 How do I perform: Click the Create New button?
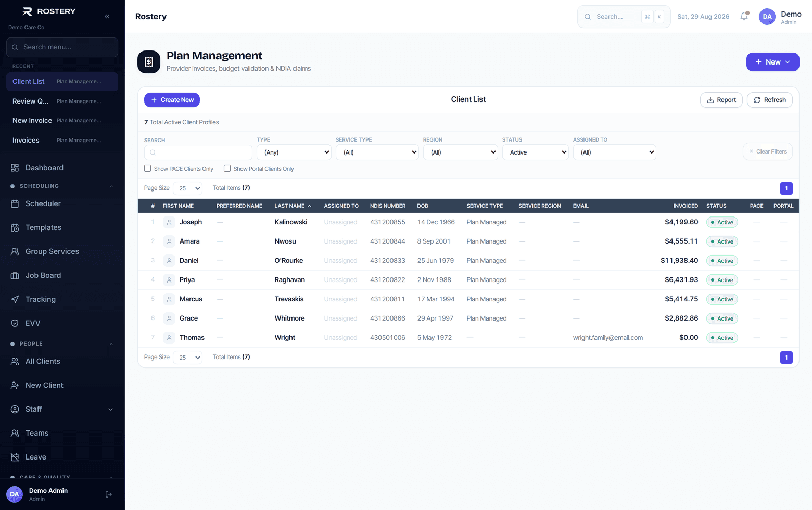point(172,100)
